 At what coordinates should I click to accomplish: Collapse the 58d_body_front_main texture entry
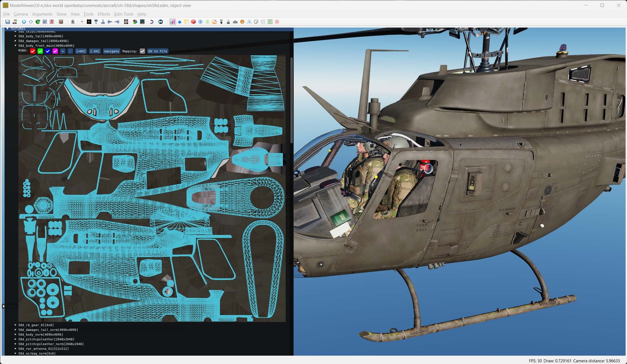click(16, 46)
